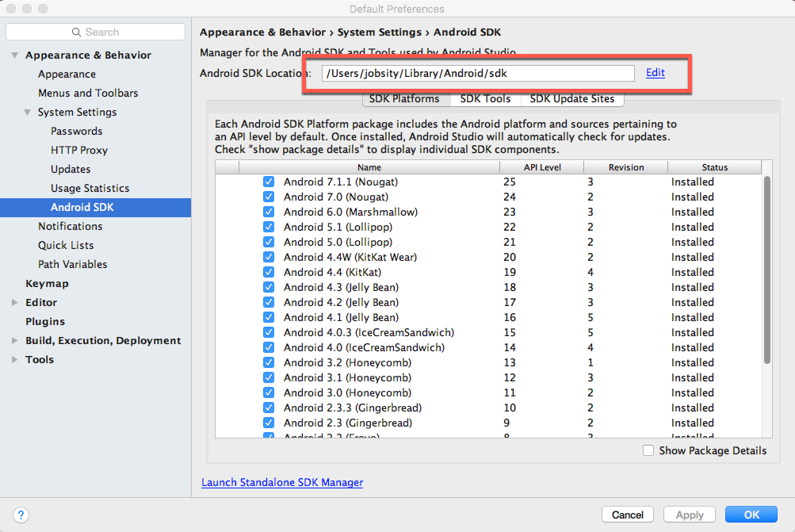
Task: Open the help question mark button
Action: (21, 515)
